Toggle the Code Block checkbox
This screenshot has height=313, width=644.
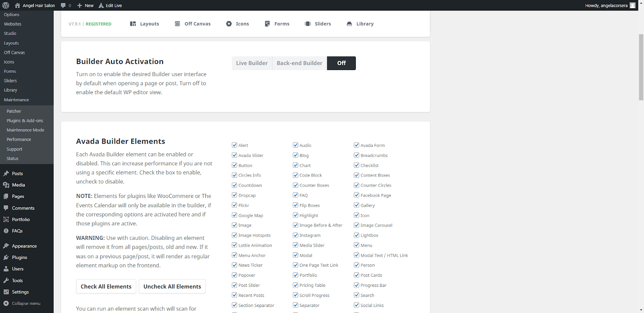[x=295, y=175]
